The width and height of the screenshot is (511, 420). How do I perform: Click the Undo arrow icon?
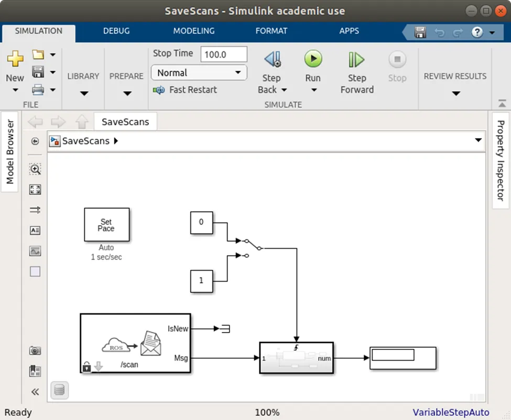439,32
